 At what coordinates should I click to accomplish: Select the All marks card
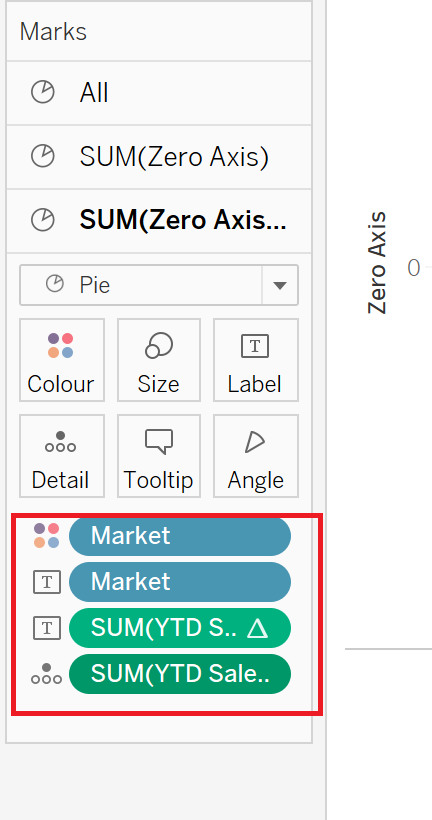click(x=159, y=93)
